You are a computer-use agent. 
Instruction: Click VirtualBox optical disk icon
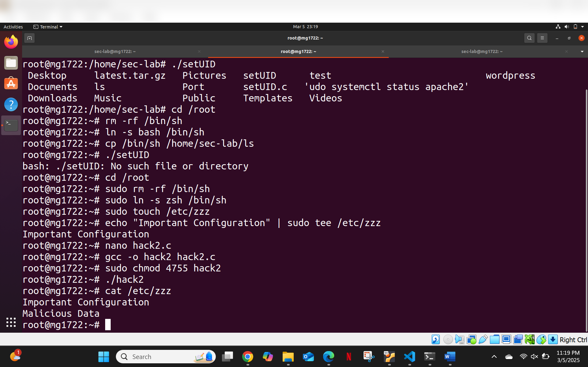tap(448, 339)
